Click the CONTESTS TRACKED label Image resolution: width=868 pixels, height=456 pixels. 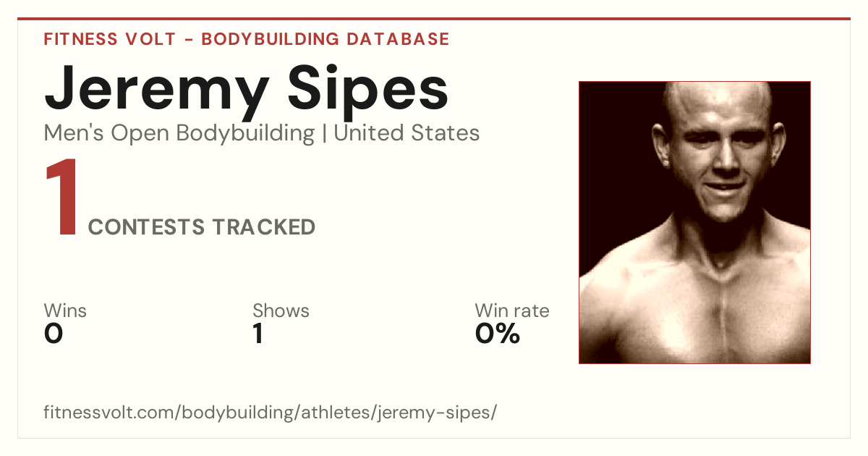[x=202, y=227]
